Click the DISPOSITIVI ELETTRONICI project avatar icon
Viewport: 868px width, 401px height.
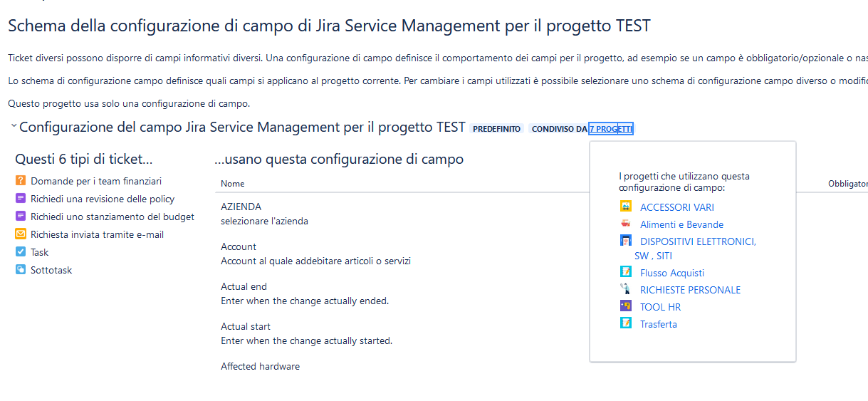[x=626, y=241]
